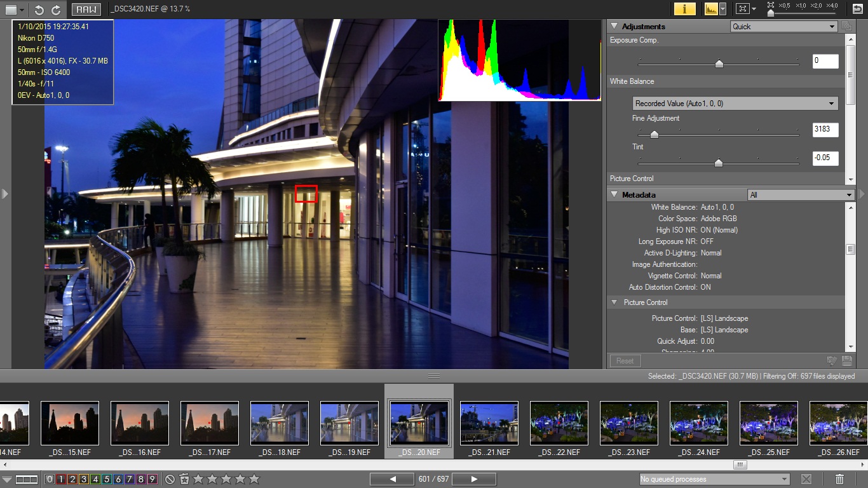The image size is (868, 488).
Task: Go to the next image arrow
Action: pos(474,479)
